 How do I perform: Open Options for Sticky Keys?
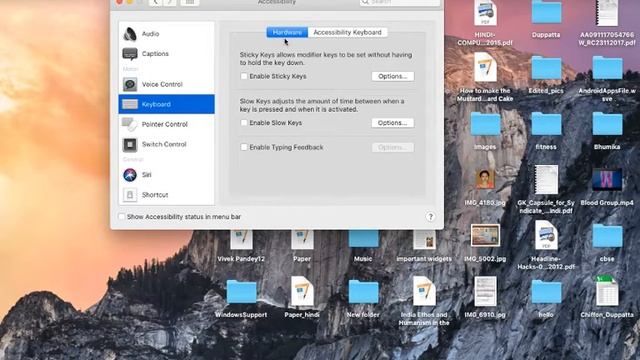point(393,76)
